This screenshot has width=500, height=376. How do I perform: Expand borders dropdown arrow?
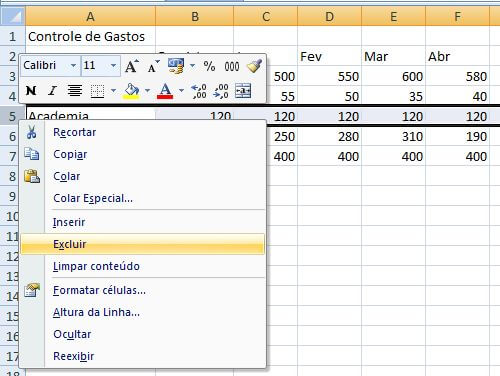[x=113, y=90]
